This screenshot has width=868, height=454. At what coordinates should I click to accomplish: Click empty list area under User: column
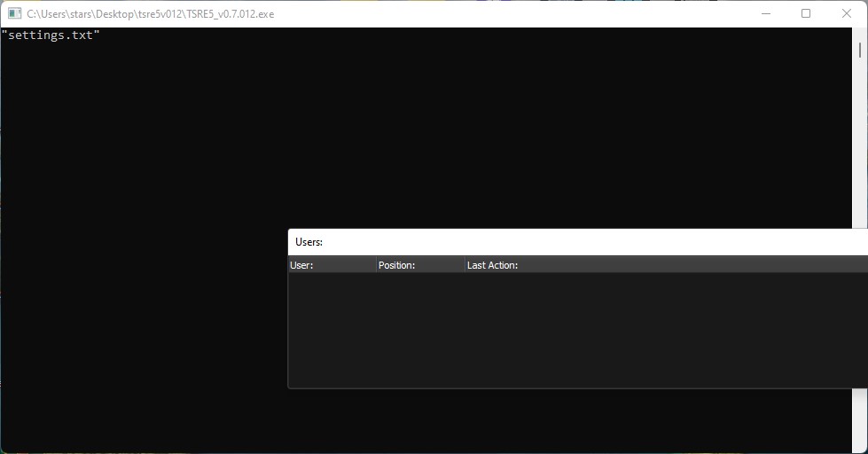(x=332, y=328)
